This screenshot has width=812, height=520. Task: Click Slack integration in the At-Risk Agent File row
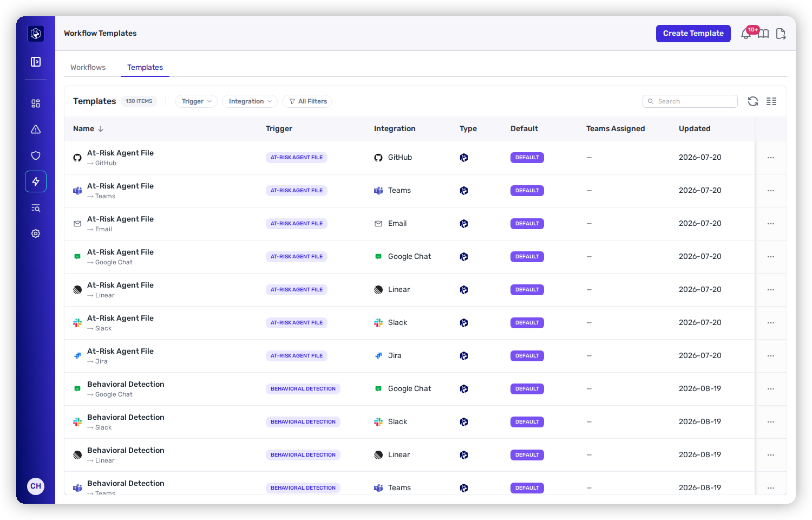[x=397, y=323]
